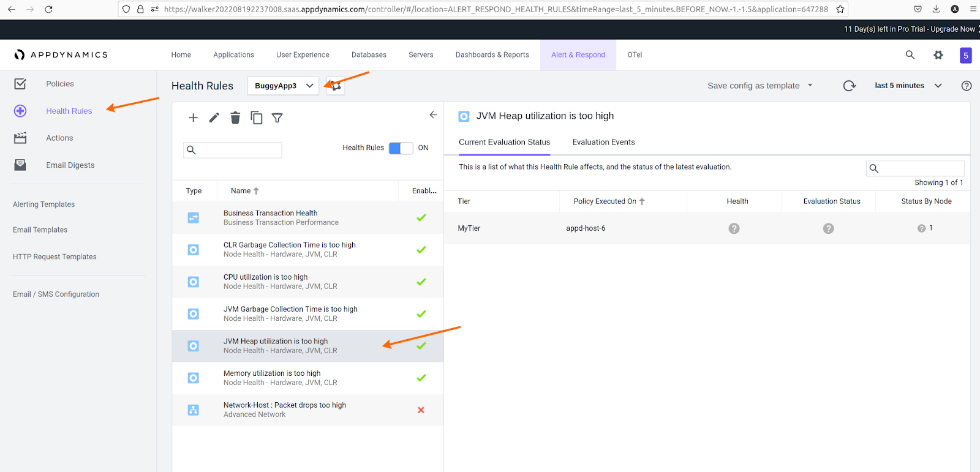
Task: Open the health rules filter funnel
Action: click(x=277, y=118)
